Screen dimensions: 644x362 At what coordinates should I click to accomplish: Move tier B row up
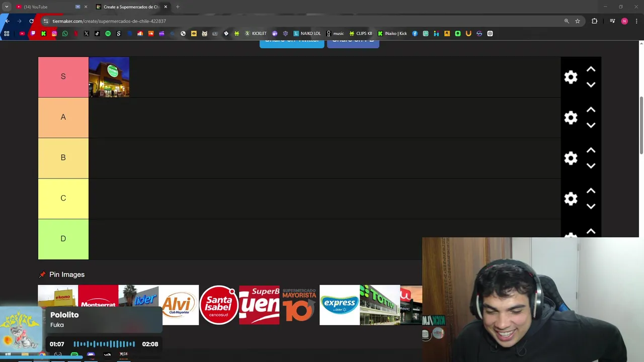[x=591, y=150]
